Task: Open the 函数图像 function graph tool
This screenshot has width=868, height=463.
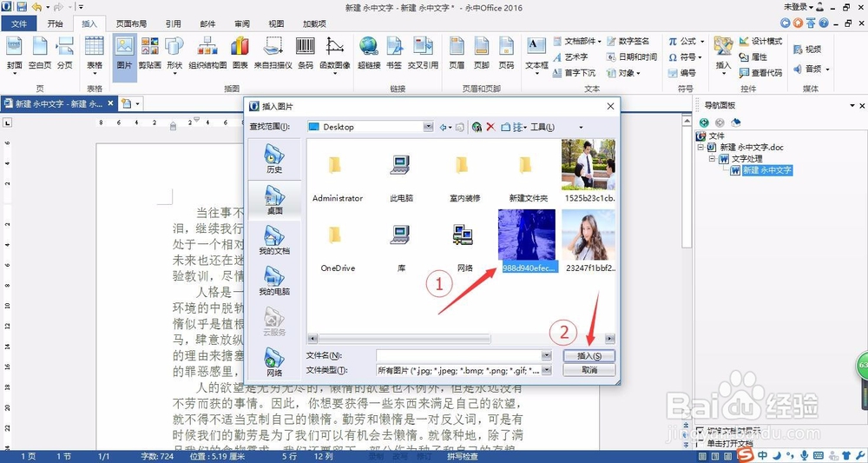Action: click(335, 56)
